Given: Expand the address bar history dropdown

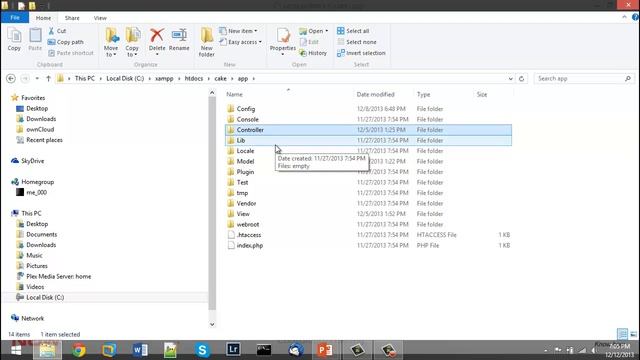Looking at the screenshot, I should point(510,78).
